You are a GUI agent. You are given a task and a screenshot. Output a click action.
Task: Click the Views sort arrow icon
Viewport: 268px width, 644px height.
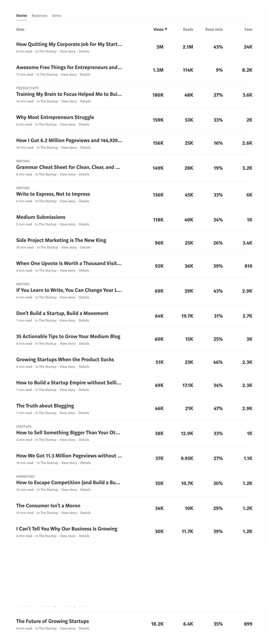click(x=166, y=29)
